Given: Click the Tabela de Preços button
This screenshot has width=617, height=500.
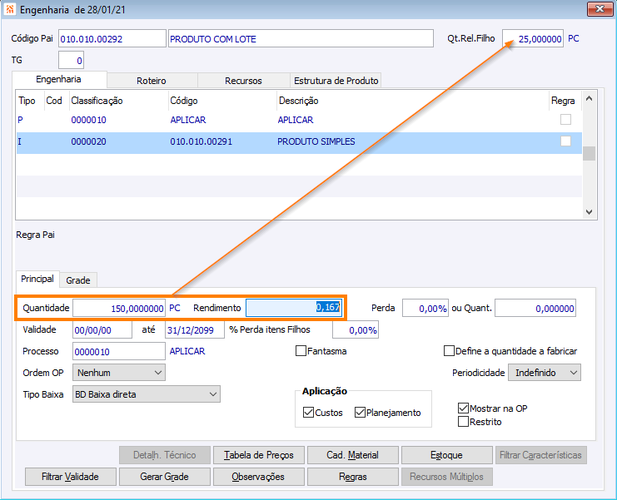Looking at the screenshot, I should (x=259, y=455).
